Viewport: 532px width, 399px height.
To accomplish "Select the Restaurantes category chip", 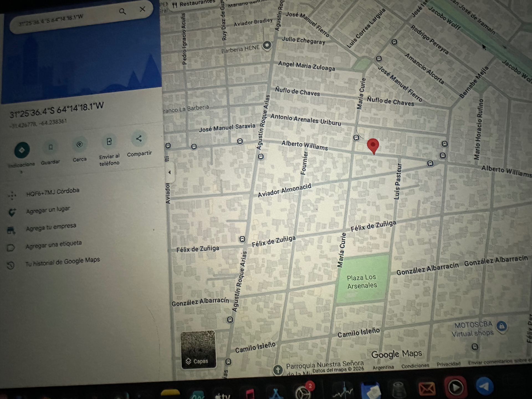I will [x=193, y=4].
